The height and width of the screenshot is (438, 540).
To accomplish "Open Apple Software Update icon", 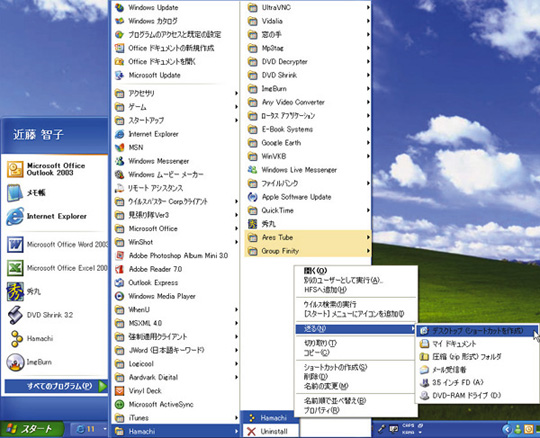I will [253, 197].
